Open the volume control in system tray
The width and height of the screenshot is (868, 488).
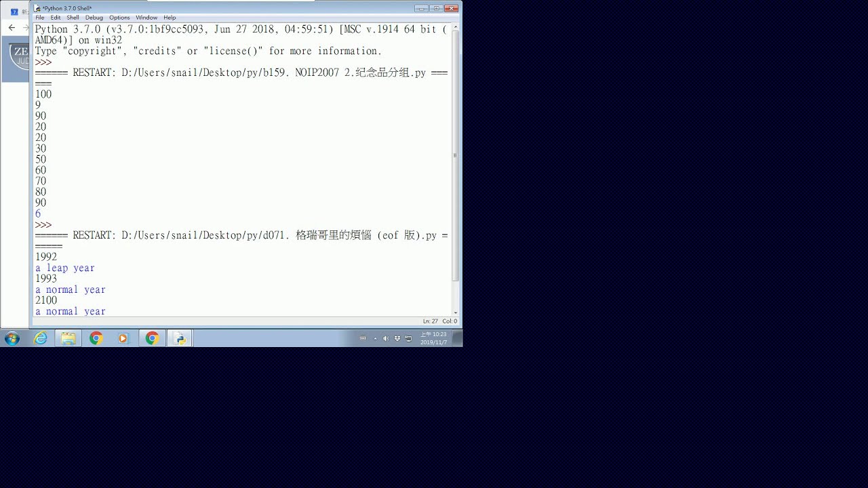tap(386, 338)
